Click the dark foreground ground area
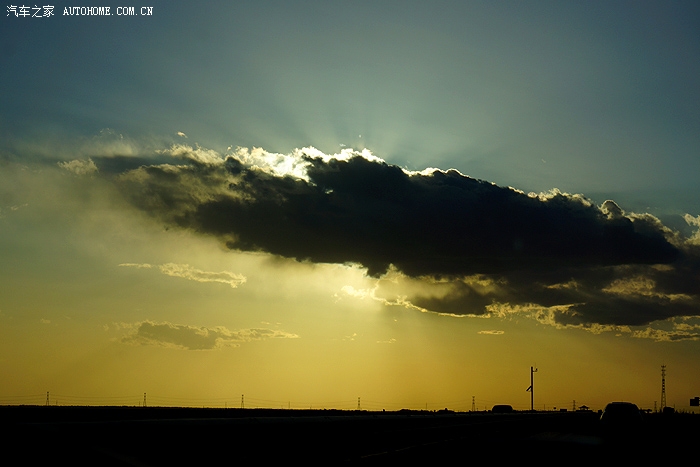This screenshot has width=700, height=467. tap(300, 440)
